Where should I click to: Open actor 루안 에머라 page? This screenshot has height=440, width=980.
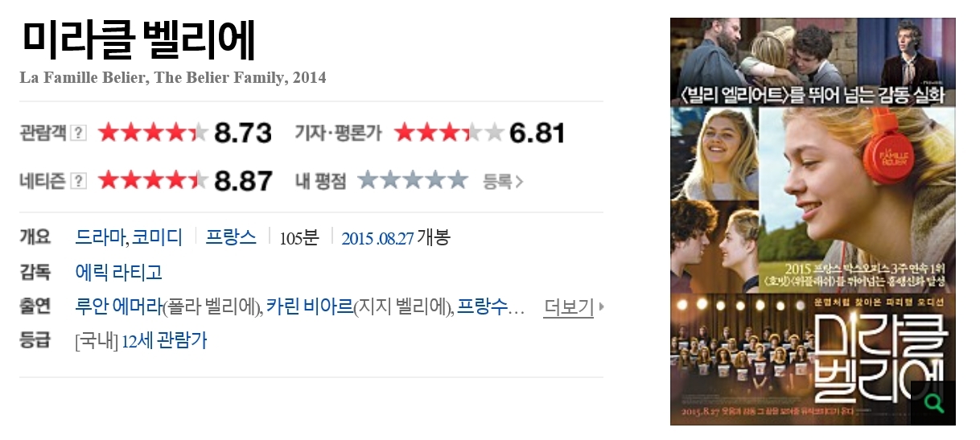[118, 306]
